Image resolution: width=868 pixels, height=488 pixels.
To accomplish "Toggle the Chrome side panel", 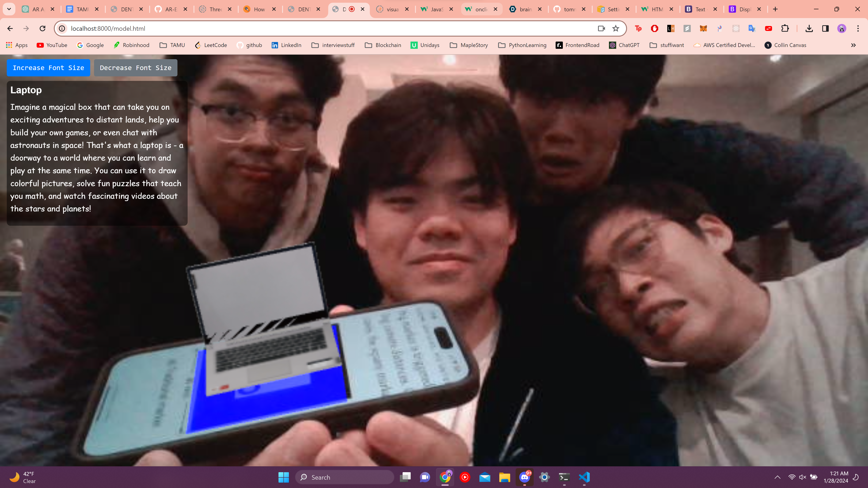I will tap(825, 29).
